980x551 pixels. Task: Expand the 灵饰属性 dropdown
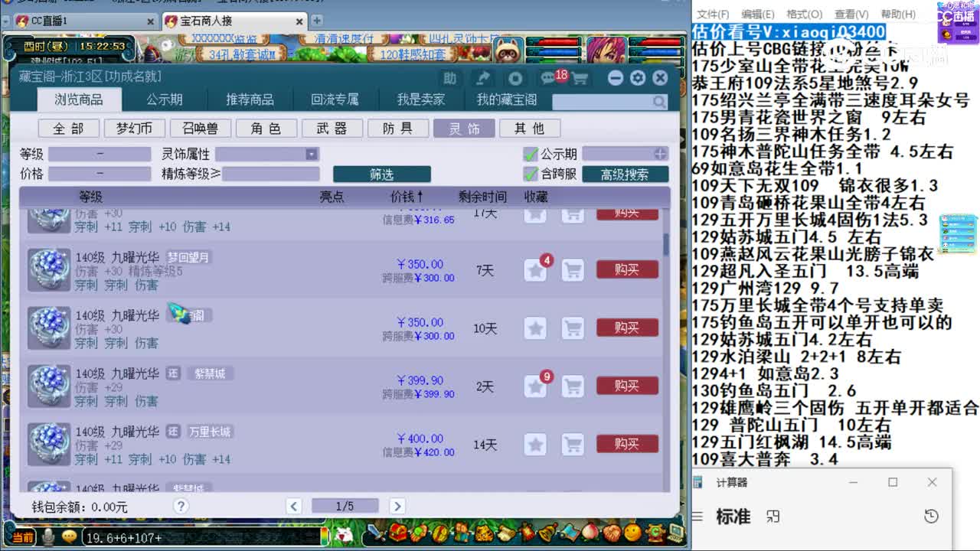tap(311, 155)
